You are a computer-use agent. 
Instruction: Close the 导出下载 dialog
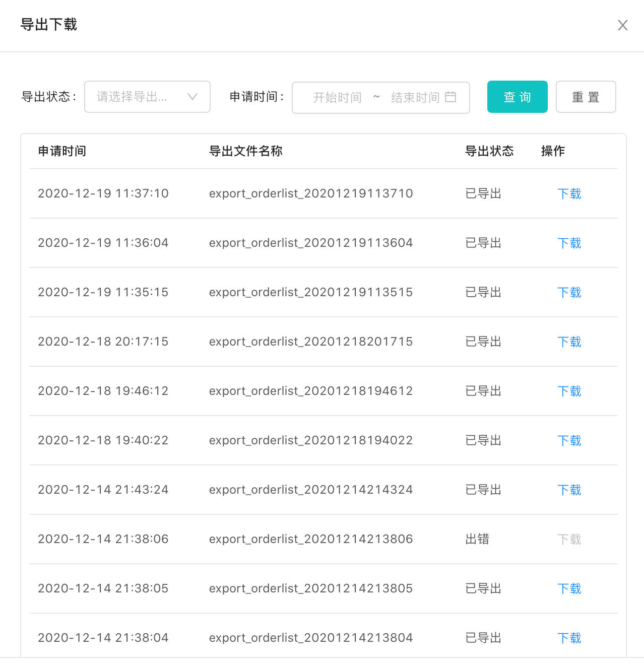(622, 25)
